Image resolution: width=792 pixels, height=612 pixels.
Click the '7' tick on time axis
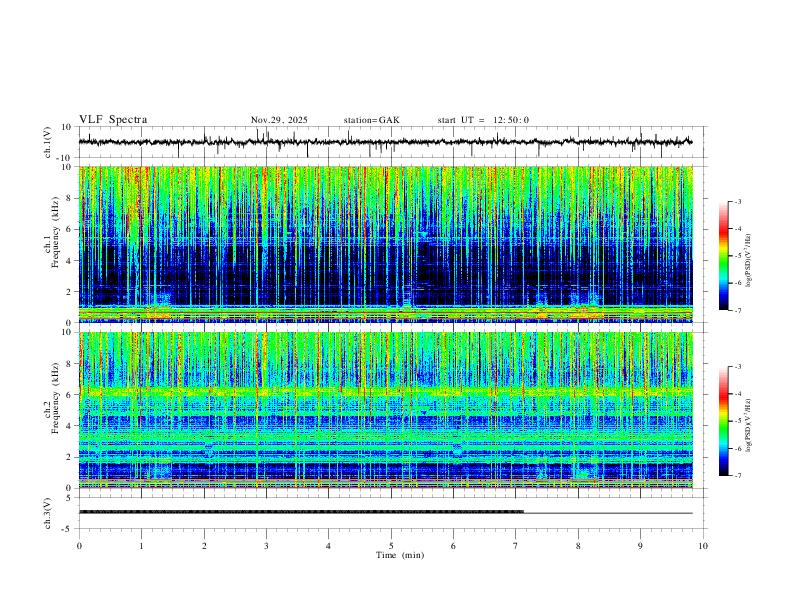tap(516, 546)
